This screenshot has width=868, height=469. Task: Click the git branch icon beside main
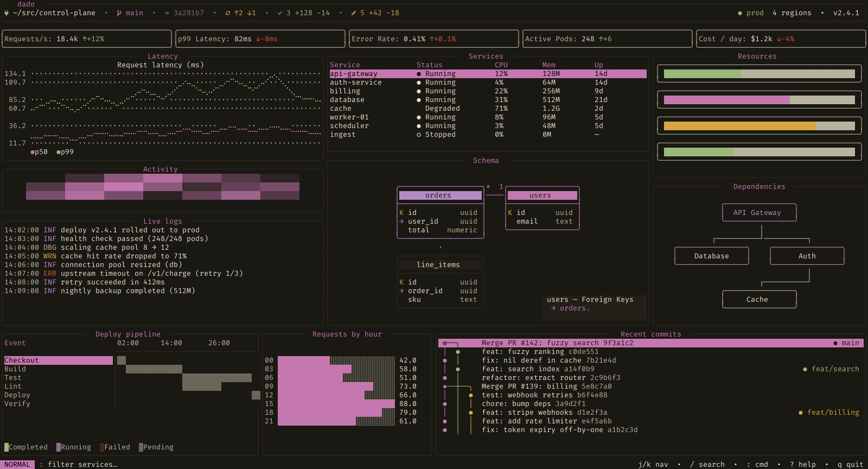pyautogui.click(x=119, y=13)
